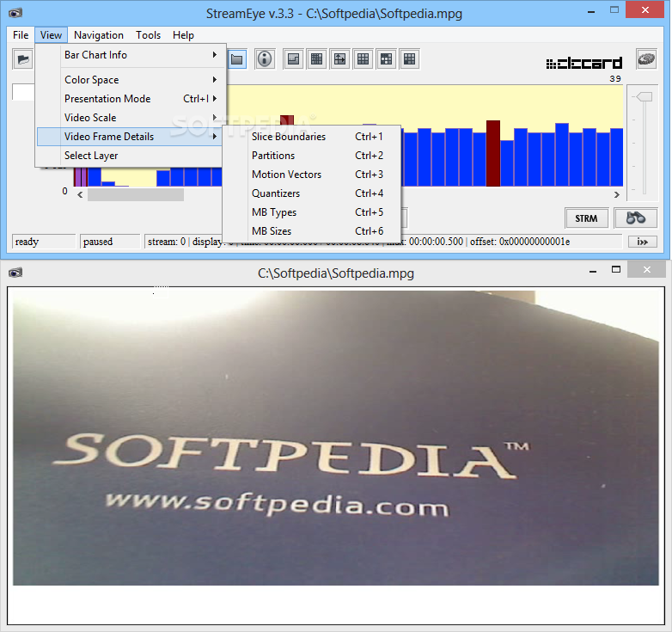Minimize the Softpedia.mpg video window
The height and width of the screenshot is (632, 672).
pos(593,270)
